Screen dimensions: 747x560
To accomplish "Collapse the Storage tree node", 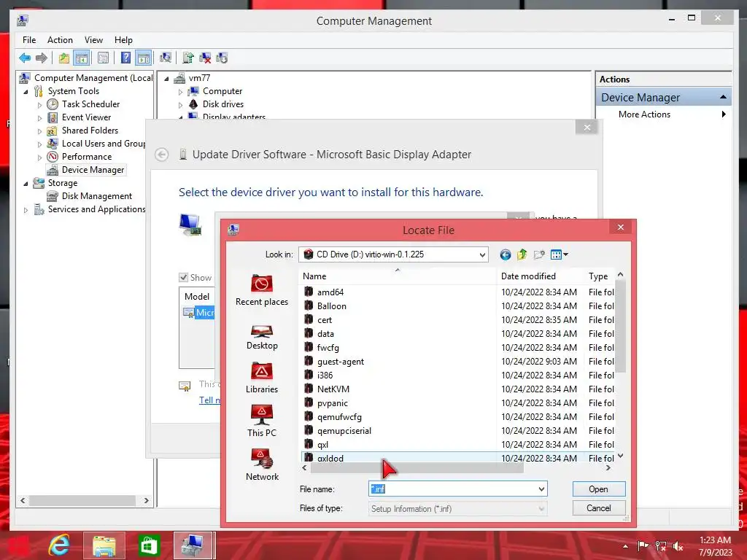I will tap(26, 183).
